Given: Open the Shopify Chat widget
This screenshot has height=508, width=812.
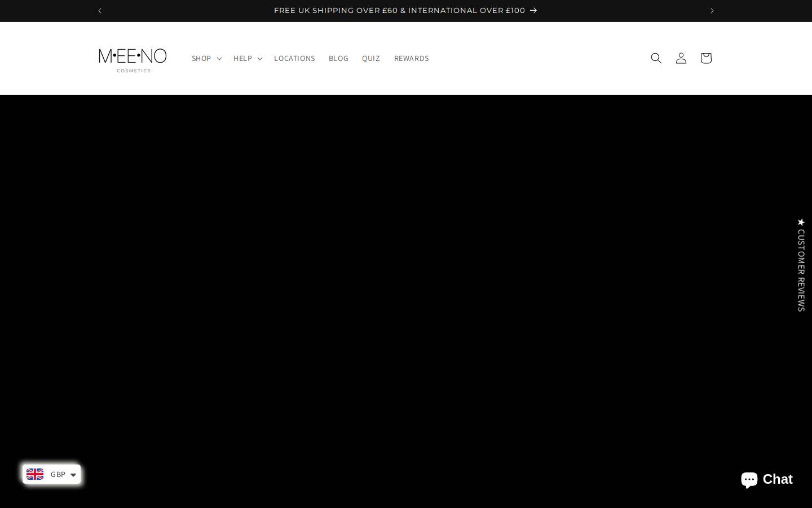Looking at the screenshot, I should pos(767,479).
